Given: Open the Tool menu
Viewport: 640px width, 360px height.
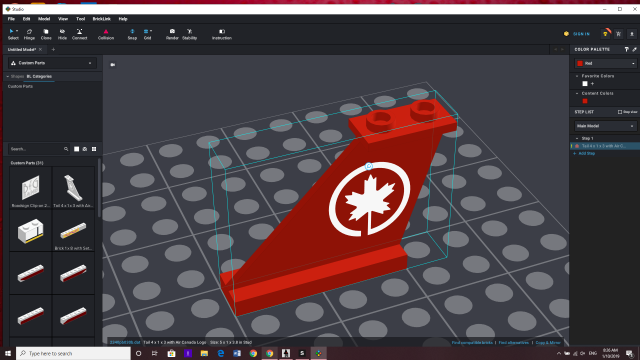Looking at the screenshot, I should [x=80, y=19].
